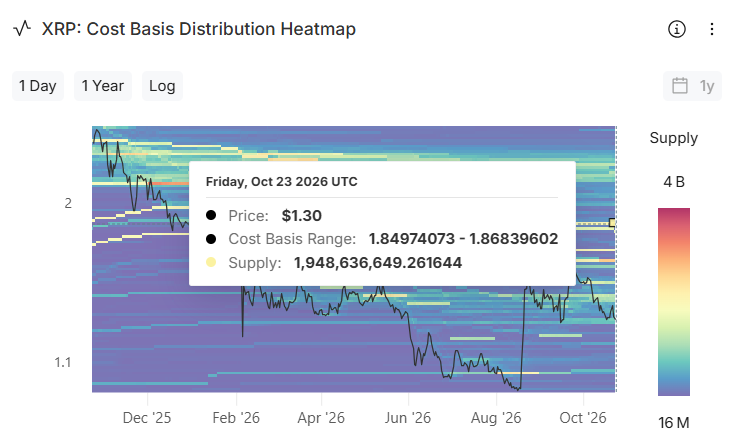This screenshot has height=442, width=737.
Task: Click the 1y date range label
Action: pyautogui.click(x=707, y=86)
